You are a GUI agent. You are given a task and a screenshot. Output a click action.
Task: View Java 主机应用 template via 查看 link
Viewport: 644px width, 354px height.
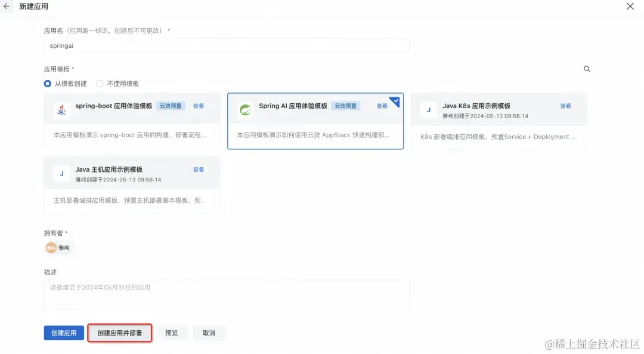pos(199,170)
